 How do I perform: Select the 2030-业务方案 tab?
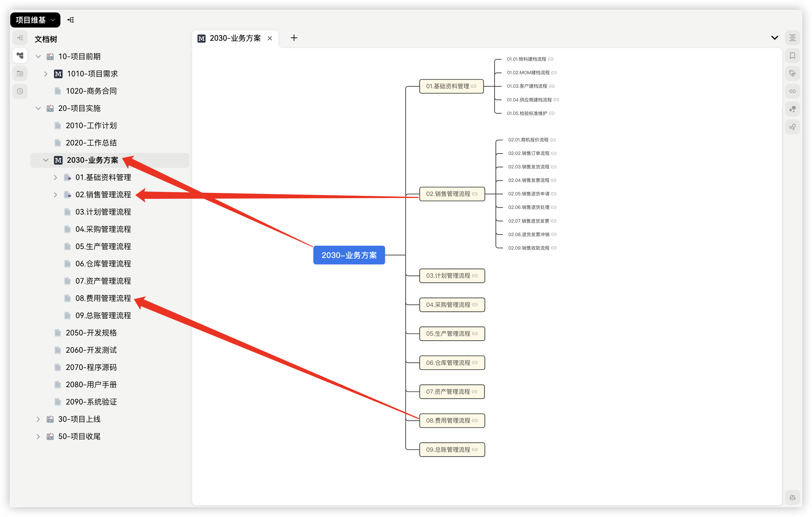pos(235,38)
